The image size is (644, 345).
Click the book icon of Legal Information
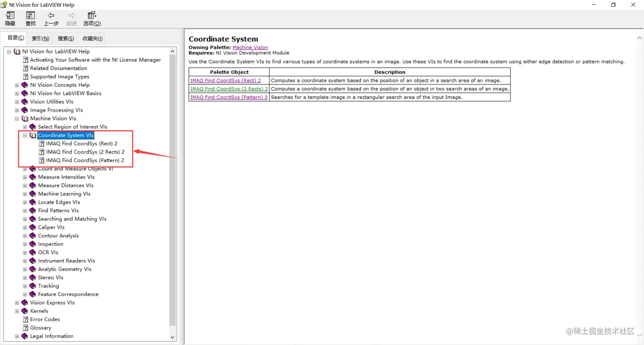(x=25, y=336)
